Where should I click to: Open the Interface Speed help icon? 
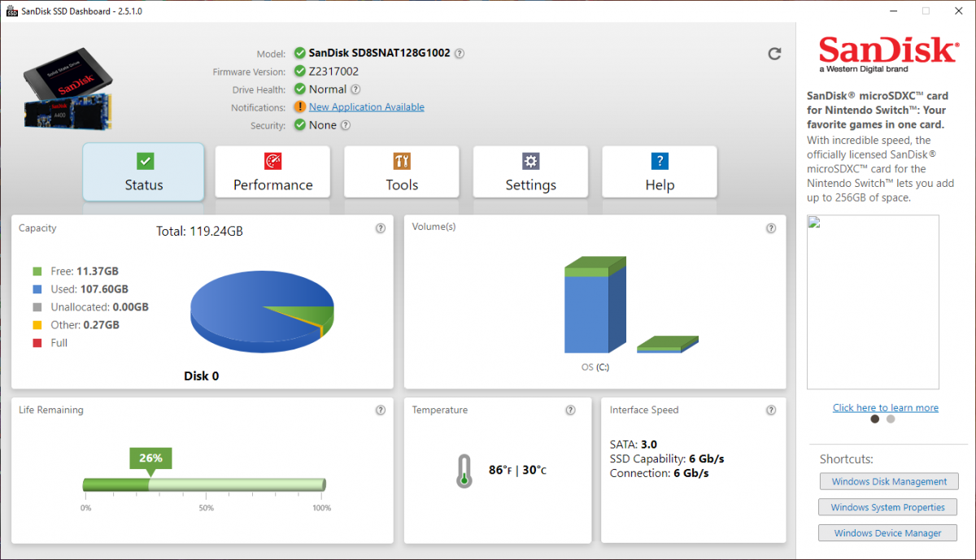click(771, 410)
